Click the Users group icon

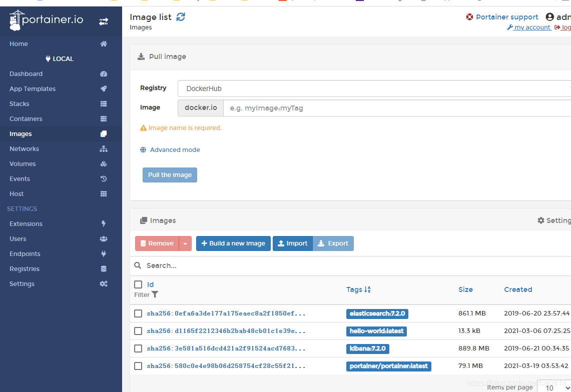click(x=104, y=239)
